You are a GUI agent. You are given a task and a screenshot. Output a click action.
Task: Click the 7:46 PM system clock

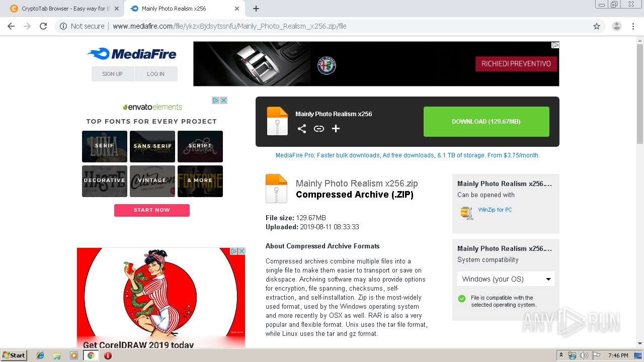618,355
